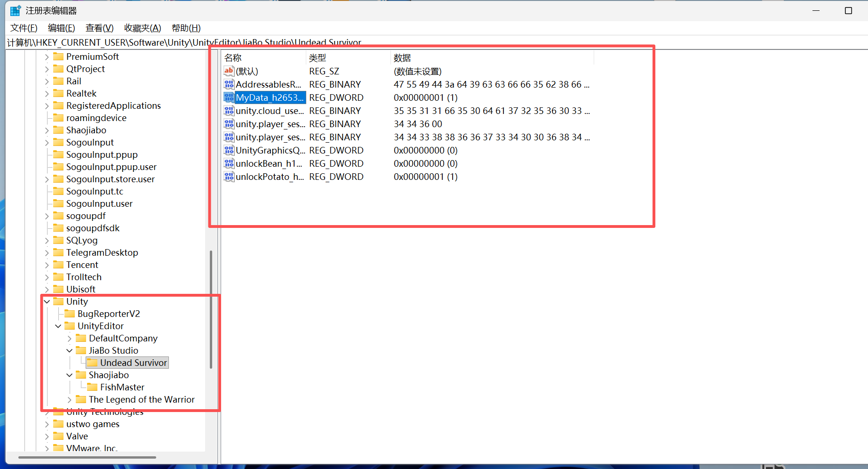Select the (默认) string value icon
The width and height of the screenshot is (868, 469).
pos(229,71)
